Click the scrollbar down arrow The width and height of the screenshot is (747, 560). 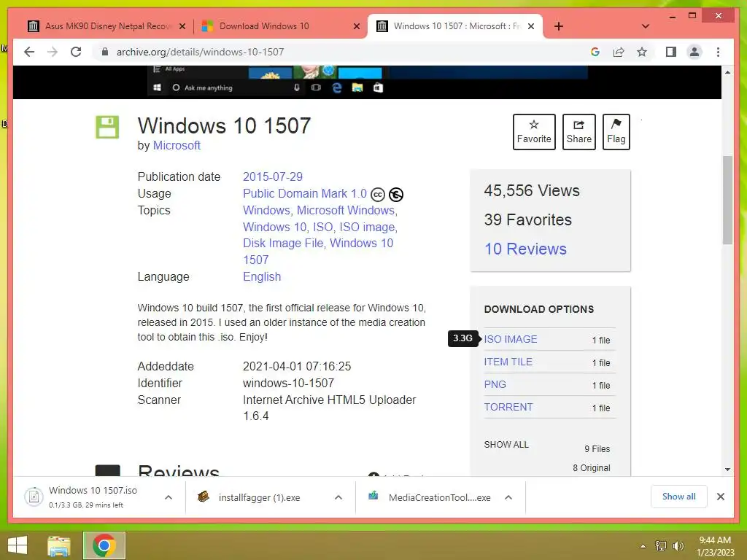point(727,470)
